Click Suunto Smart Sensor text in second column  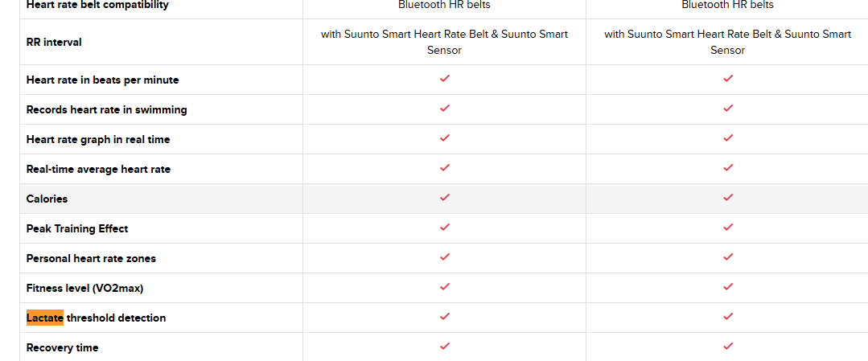click(x=782, y=42)
